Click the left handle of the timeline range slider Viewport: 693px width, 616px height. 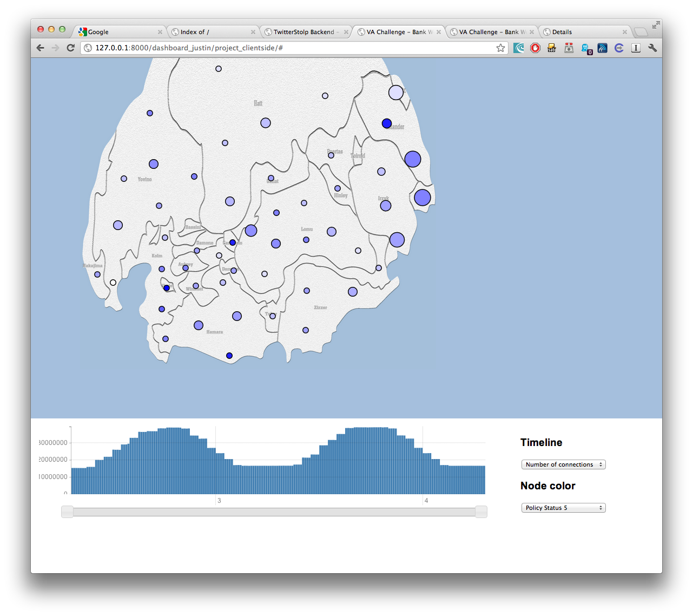(x=67, y=512)
